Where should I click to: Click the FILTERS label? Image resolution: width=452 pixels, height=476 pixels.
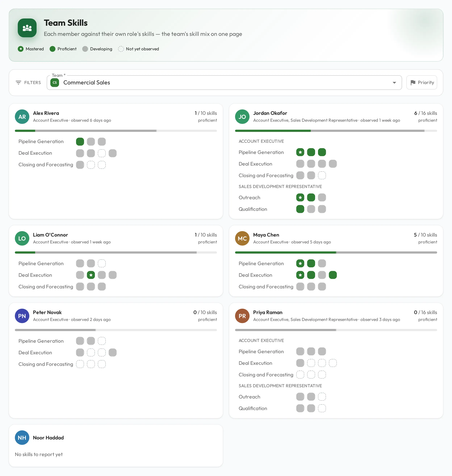coord(33,83)
